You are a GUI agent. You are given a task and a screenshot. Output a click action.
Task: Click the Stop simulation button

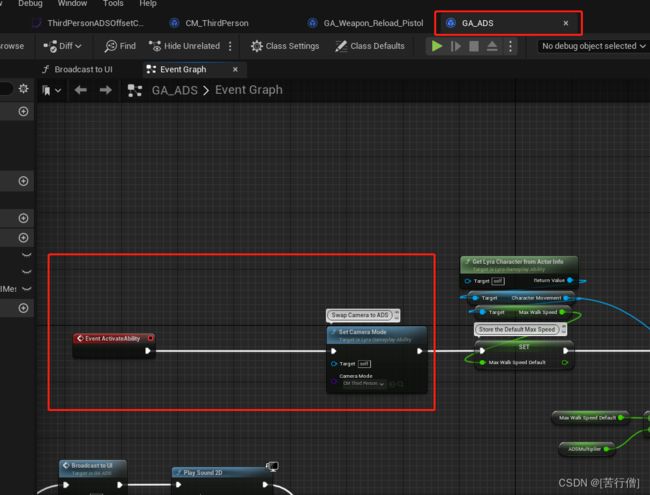(474, 46)
